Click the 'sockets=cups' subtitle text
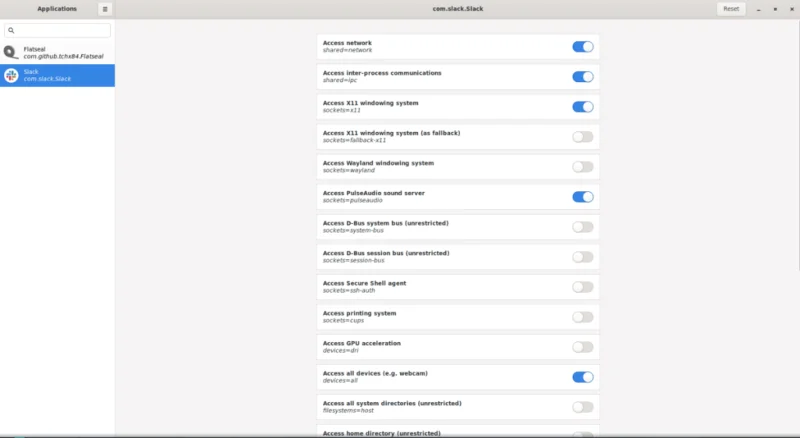The height and width of the screenshot is (438, 800). 343,321
